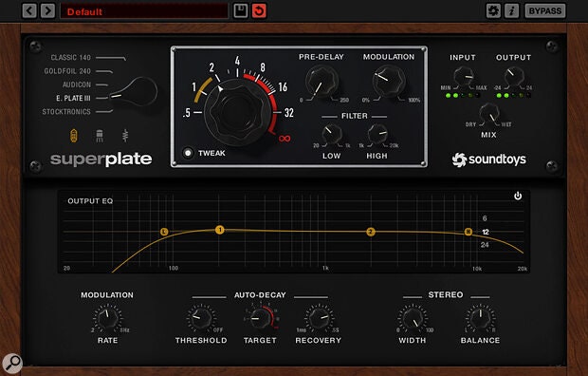The width and height of the screenshot is (588, 376).
Task: Select the E. PLATE III model
Action: click(73, 98)
